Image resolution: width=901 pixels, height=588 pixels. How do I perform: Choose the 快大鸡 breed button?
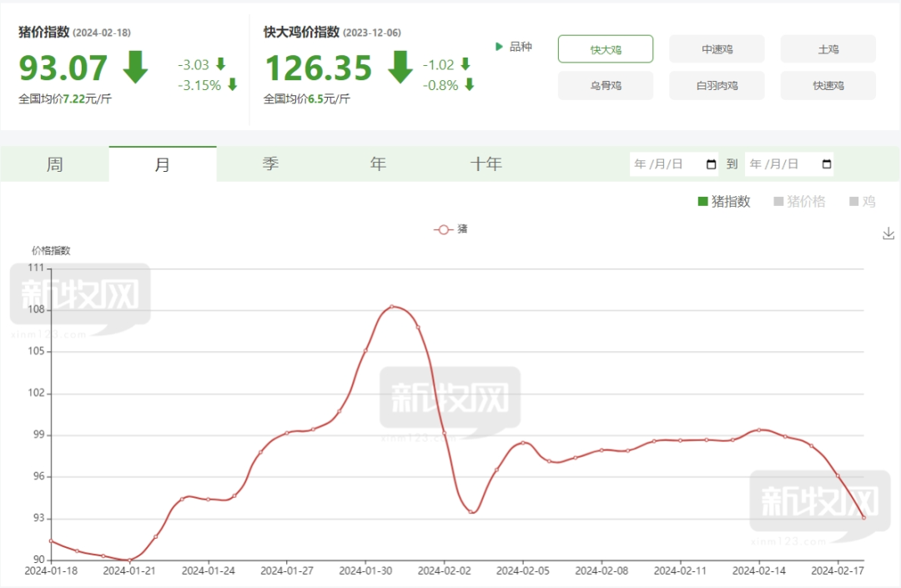[605, 49]
